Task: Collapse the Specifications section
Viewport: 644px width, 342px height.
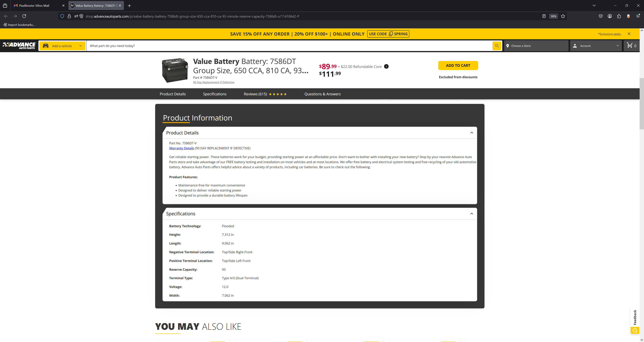Action: [x=471, y=214]
